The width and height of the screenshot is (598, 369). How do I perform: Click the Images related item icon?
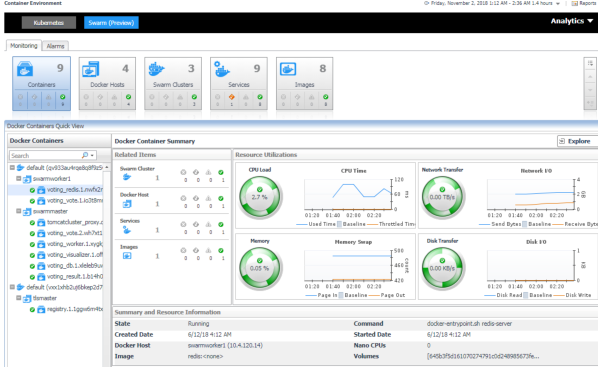(127, 256)
